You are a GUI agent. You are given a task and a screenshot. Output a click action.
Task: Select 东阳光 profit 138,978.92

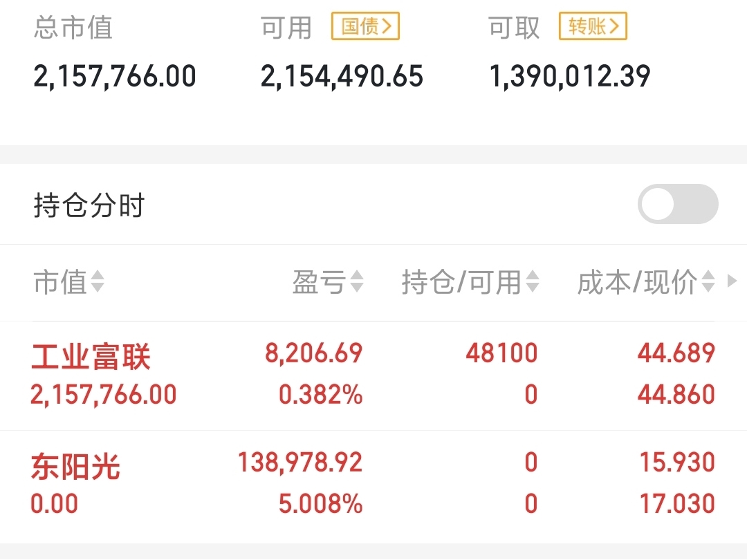(x=300, y=463)
